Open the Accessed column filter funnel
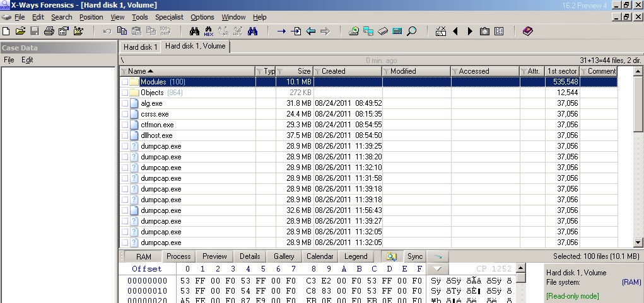 (455, 71)
